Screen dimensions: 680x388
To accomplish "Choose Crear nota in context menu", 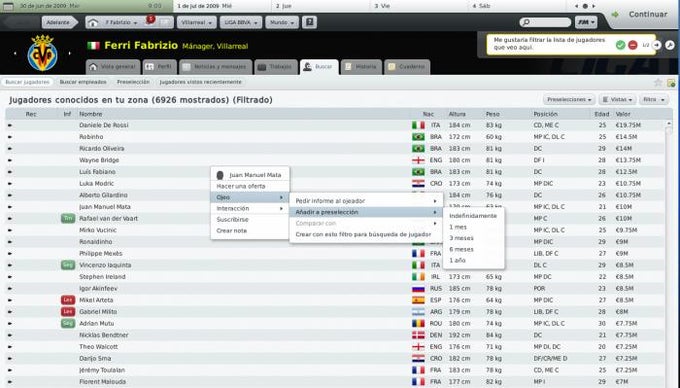I will [x=250, y=231].
